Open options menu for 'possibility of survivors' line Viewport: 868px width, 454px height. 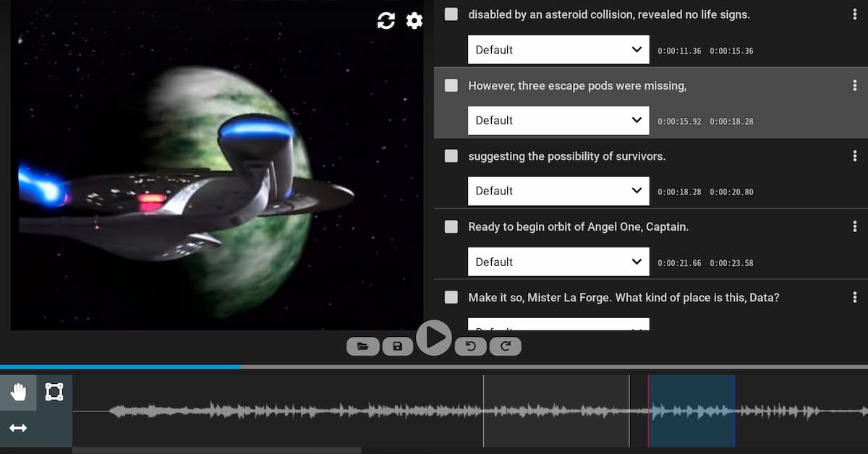[855, 156]
